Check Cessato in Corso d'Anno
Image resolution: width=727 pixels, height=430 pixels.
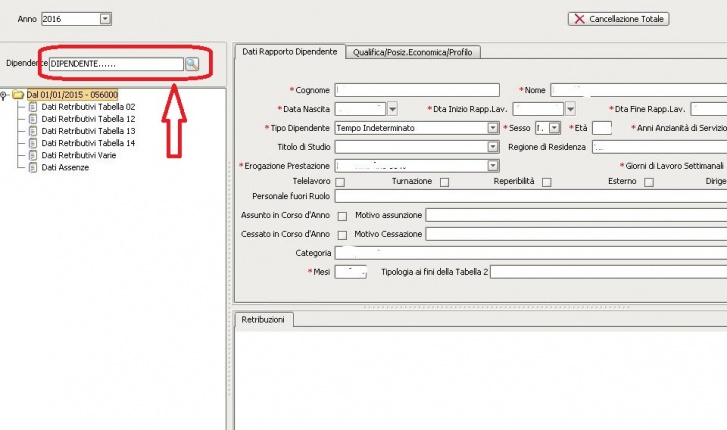coord(342,235)
